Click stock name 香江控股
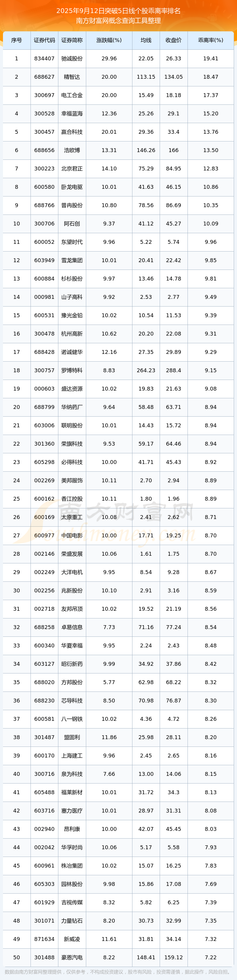 tap(72, 499)
